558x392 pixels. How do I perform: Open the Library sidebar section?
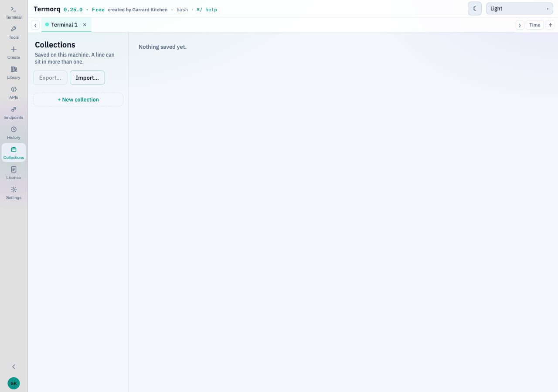pyautogui.click(x=14, y=72)
